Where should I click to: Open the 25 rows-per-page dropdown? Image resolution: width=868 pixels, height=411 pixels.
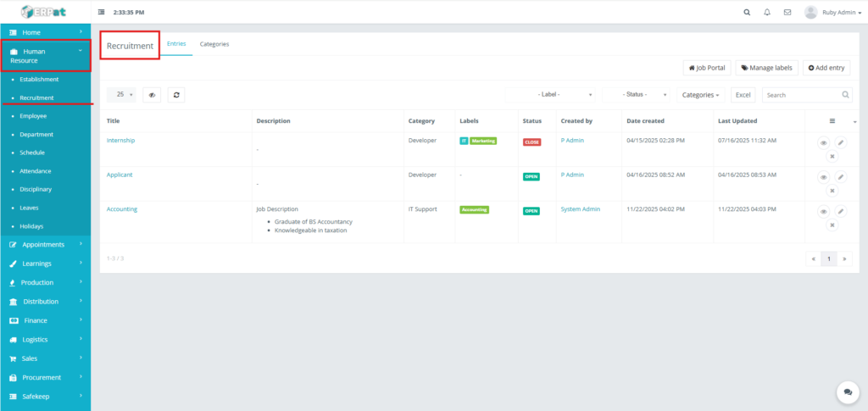121,95
